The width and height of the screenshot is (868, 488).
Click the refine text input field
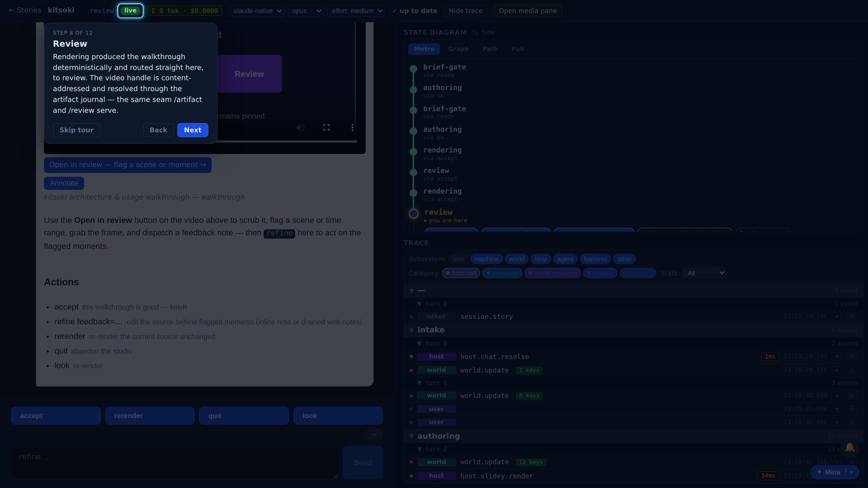pyautogui.click(x=175, y=463)
